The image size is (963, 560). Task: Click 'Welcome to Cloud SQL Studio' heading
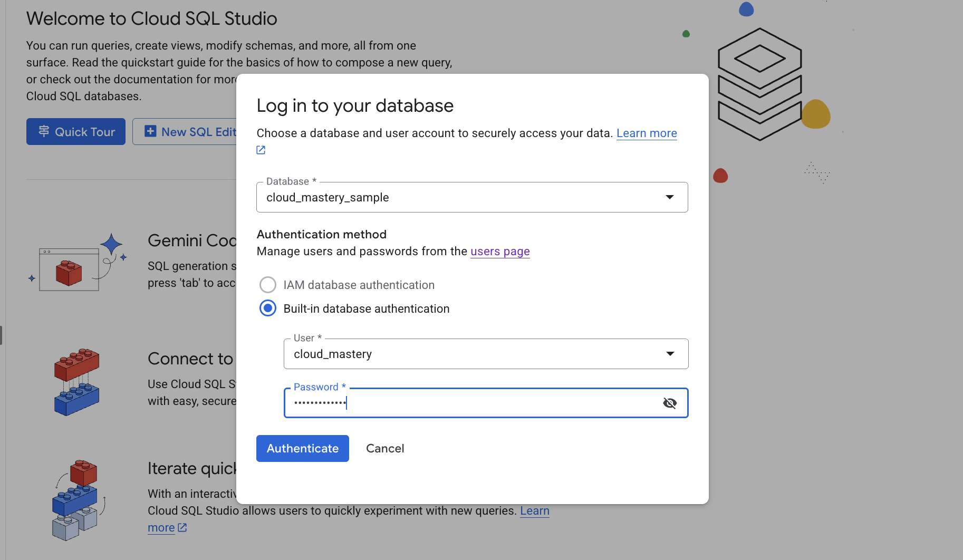click(x=152, y=18)
